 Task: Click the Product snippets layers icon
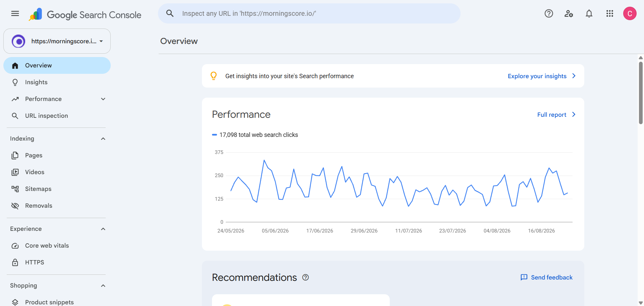coord(15,302)
